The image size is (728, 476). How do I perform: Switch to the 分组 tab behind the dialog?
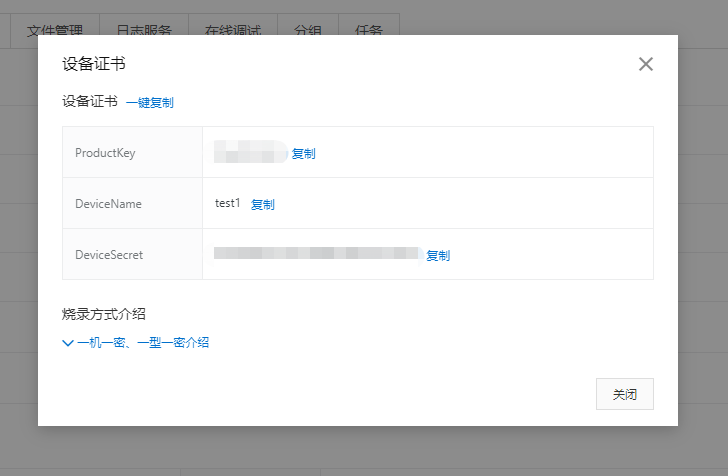click(x=308, y=31)
